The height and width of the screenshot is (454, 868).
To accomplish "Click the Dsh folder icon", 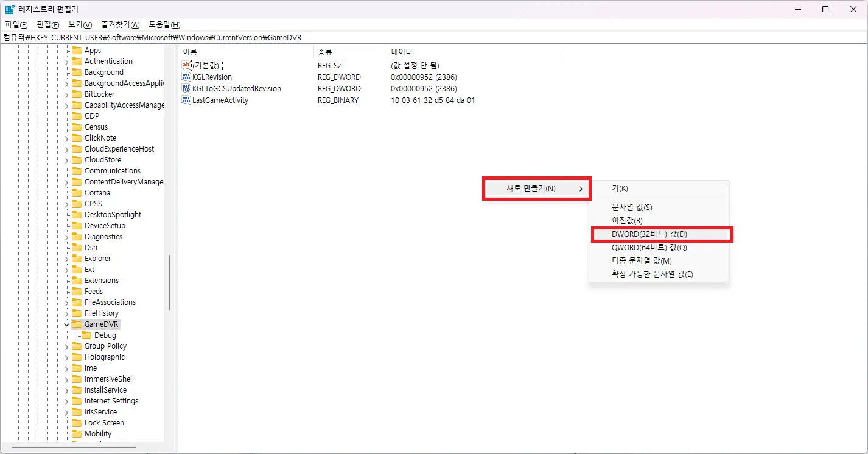I will pyautogui.click(x=77, y=248).
